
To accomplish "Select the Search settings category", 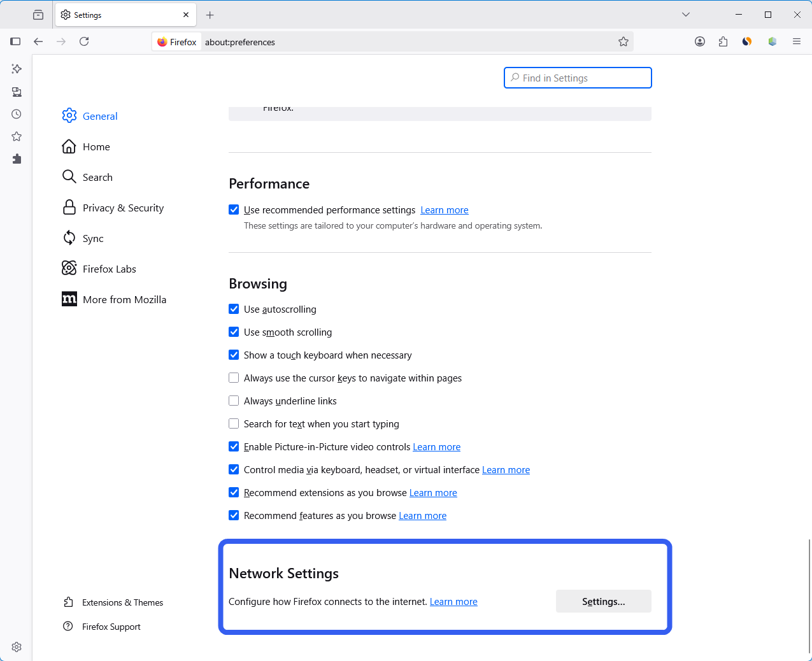I will tap(87, 177).
